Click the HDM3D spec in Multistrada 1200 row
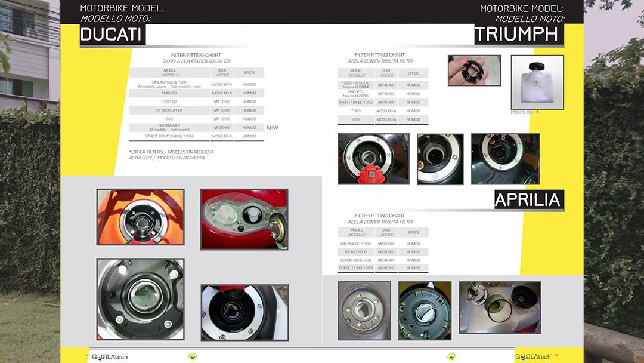Image resolution: width=644 pixels, height=363 pixels. coord(249,84)
